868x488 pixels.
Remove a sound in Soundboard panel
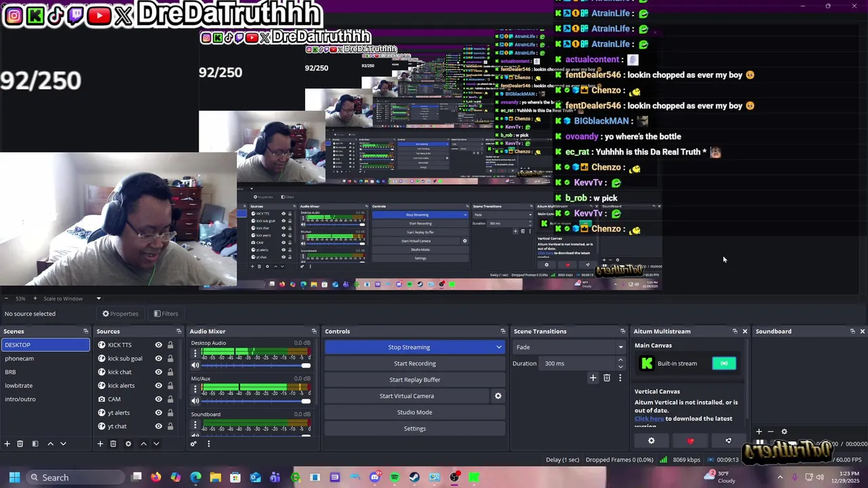[770, 432]
